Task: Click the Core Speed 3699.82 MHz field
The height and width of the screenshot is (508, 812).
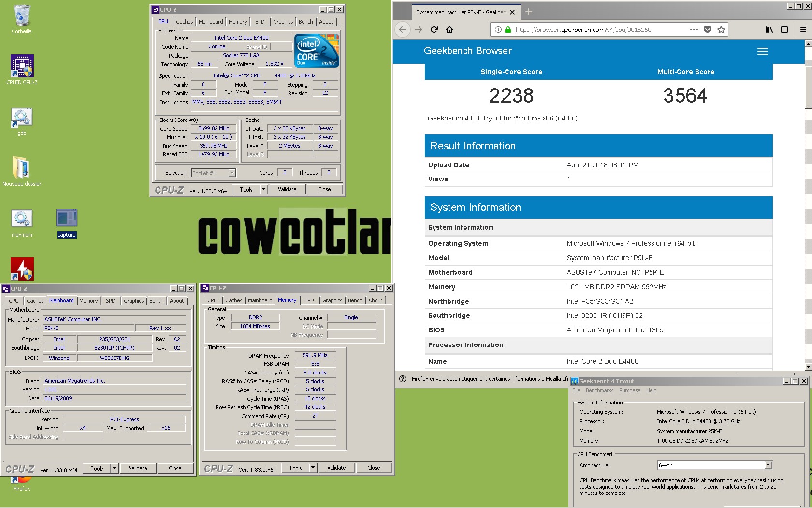Action: coord(214,128)
